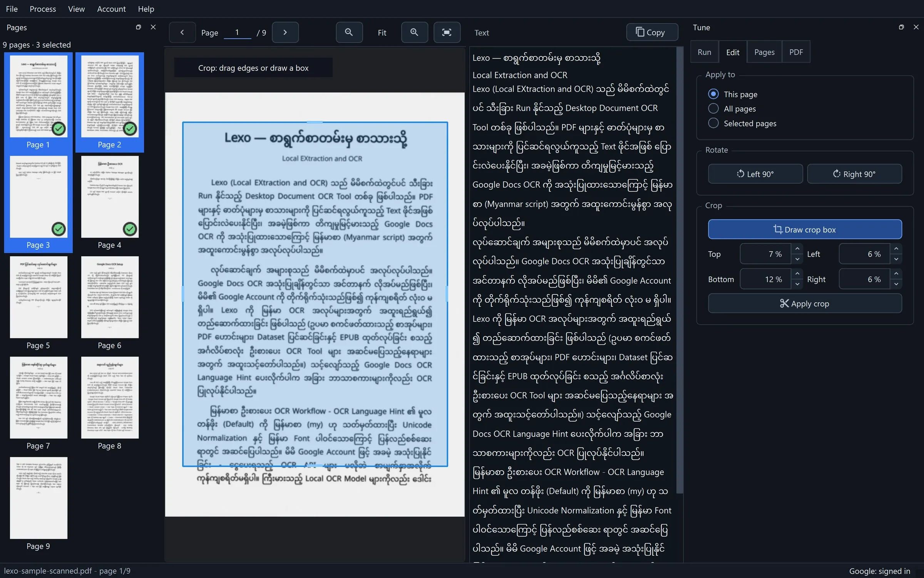Decrease the Right crop percentage
The width and height of the screenshot is (924, 578).
(x=896, y=284)
